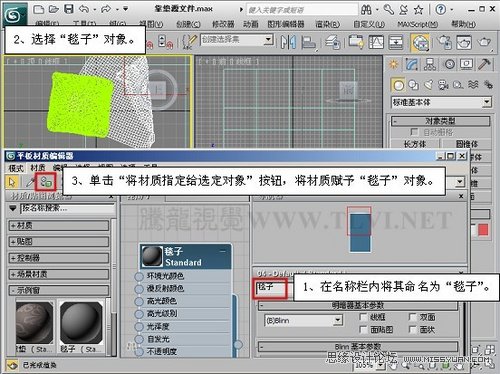Click the 长方体 button
The height and width of the screenshot is (374, 500).
point(415,144)
